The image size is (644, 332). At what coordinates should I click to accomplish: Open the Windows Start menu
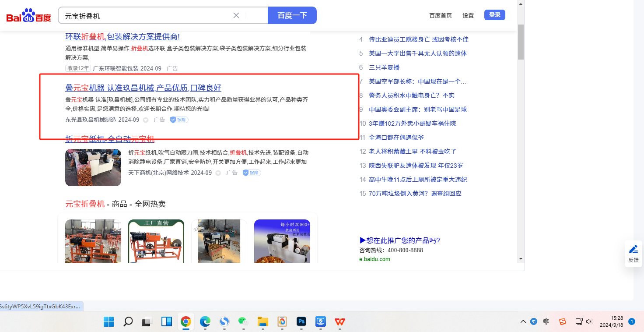click(108, 322)
